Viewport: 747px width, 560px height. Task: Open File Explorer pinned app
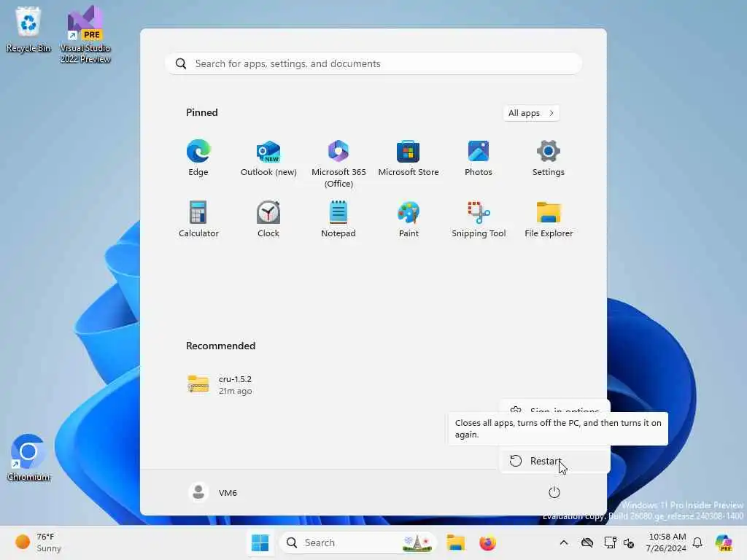tap(549, 219)
